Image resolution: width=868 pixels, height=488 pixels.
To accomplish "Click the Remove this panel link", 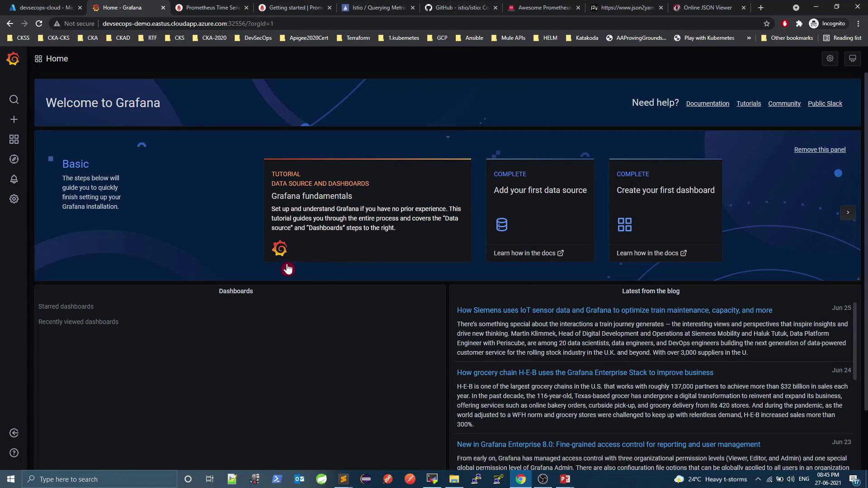I will coord(820,150).
